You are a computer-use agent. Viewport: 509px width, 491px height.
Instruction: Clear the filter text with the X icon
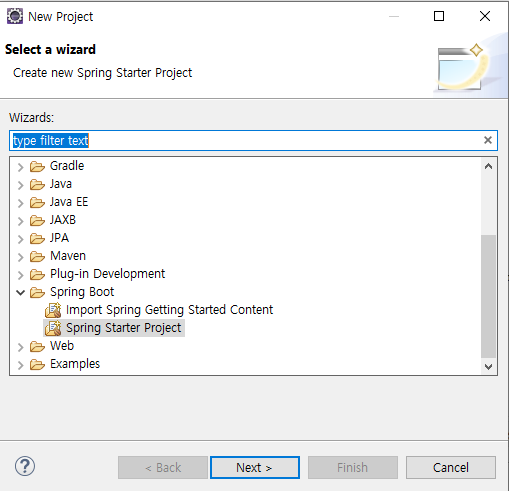click(488, 140)
